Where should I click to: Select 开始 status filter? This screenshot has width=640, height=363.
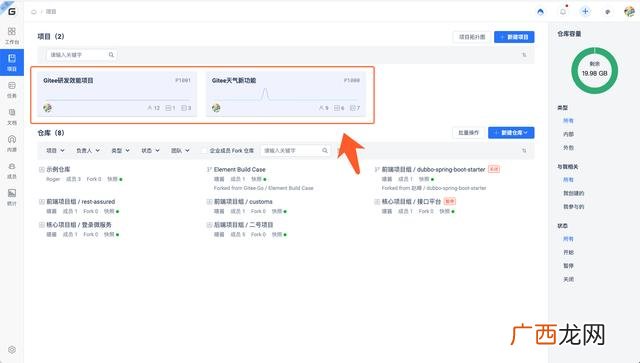pyautogui.click(x=568, y=252)
